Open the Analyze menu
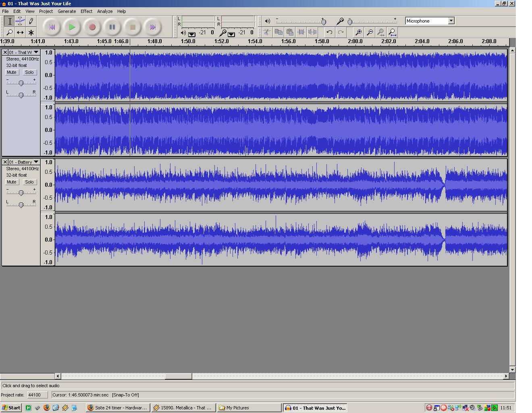Image resolution: width=532 pixels, height=413 pixels. tap(105, 11)
